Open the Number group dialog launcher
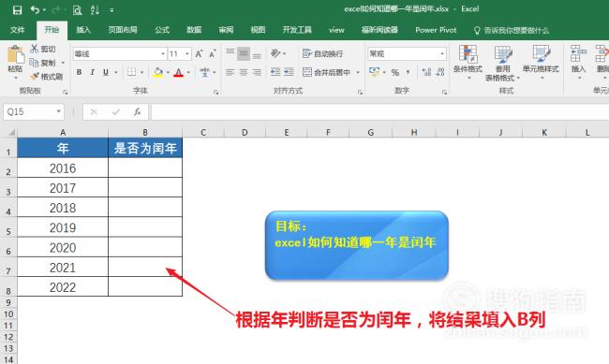The height and width of the screenshot is (364, 609). (444, 93)
